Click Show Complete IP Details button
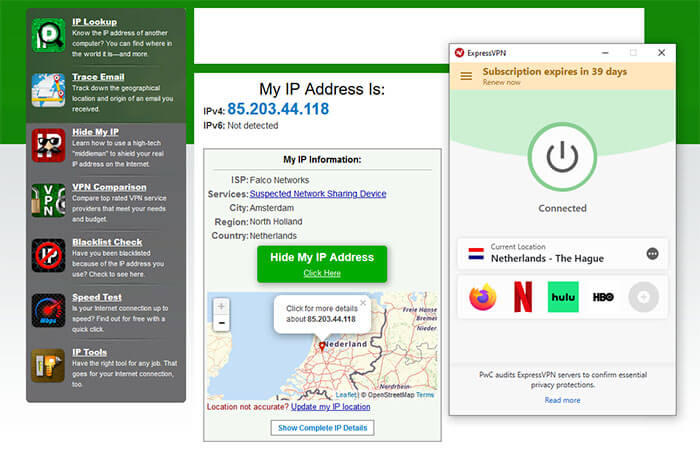This screenshot has height=451, width=700. [x=322, y=428]
